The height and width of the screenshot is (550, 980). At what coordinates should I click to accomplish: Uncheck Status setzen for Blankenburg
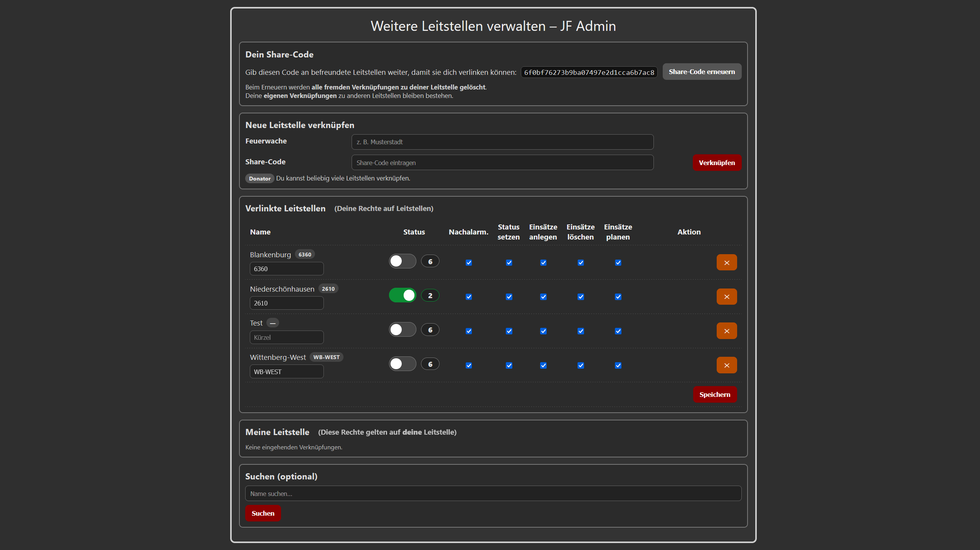point(509,263)
